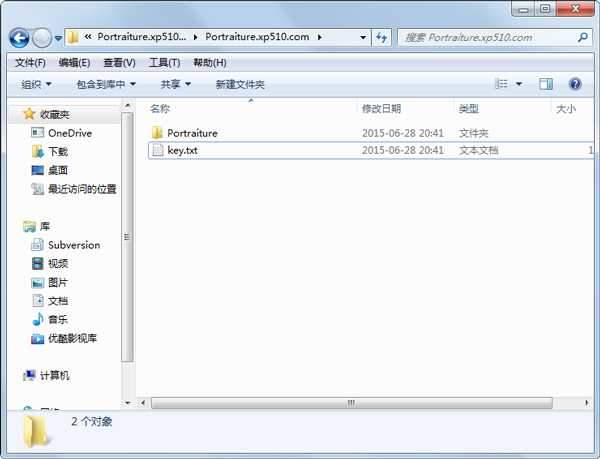600x459 pixels.
Task: Open the 帮助(H) menu
Action: (x=210, y=62)
